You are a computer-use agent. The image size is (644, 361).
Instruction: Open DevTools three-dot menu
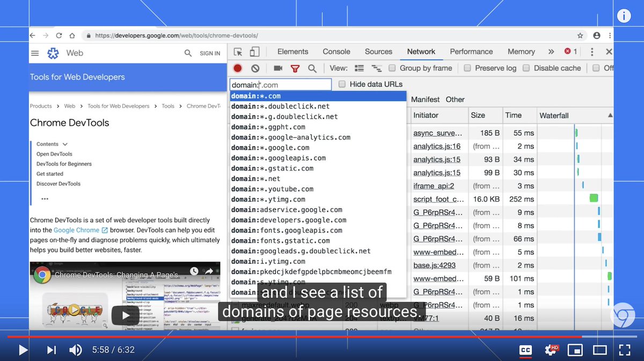[592, 51]
